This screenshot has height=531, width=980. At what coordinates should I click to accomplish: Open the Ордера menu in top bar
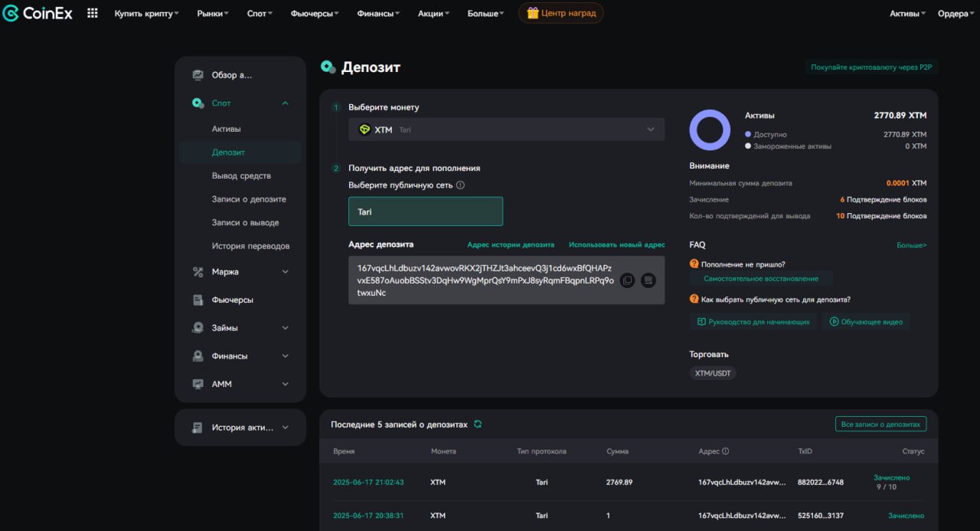point(955,13)
